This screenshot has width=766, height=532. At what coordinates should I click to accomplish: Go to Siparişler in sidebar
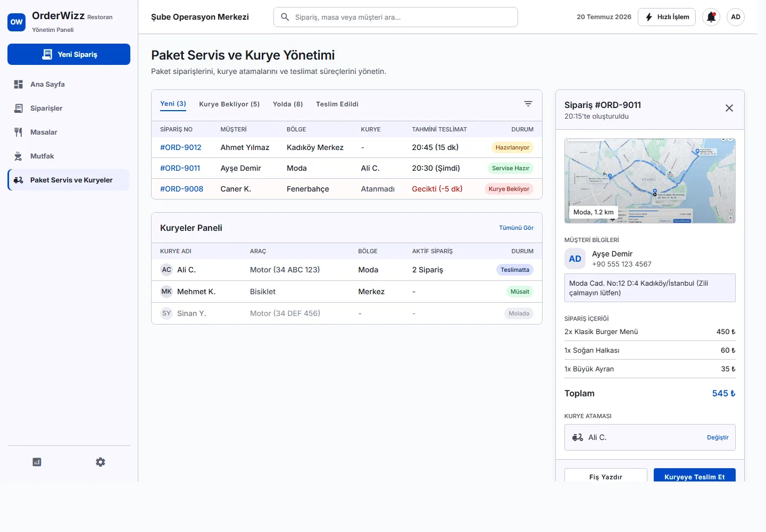coord(69,108)
